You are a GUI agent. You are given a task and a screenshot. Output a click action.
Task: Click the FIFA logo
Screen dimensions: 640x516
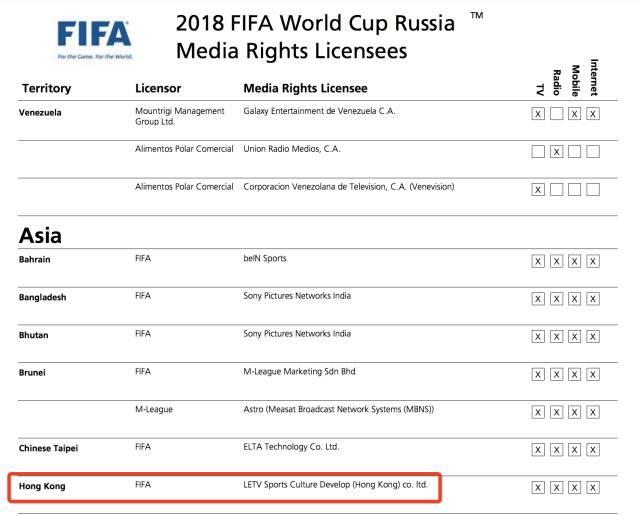tap(94, 37)
